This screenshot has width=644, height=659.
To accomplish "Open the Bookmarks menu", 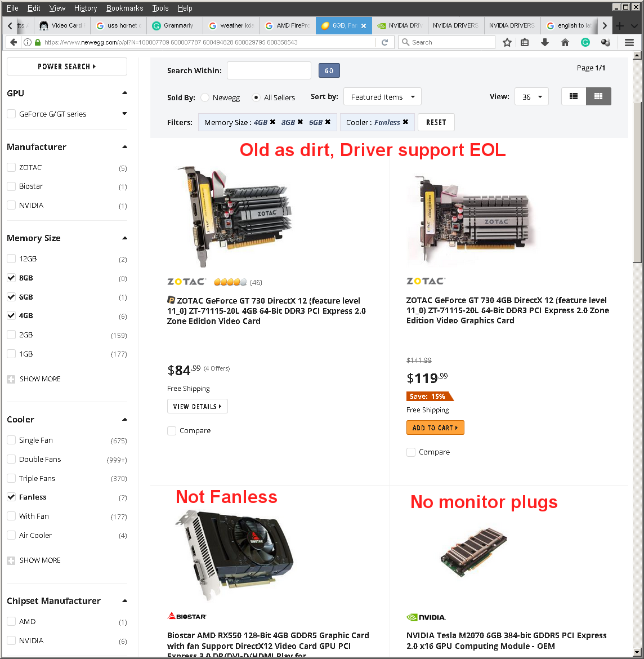I will point(125,8).
